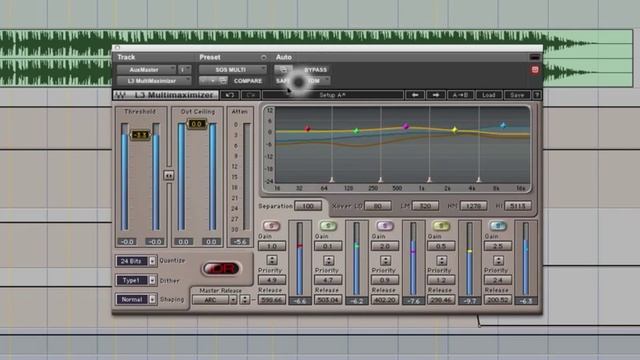This screenshot has height=360, width=640.
Task: Click the LM crossover field showing 320
Action: [425, 206]
